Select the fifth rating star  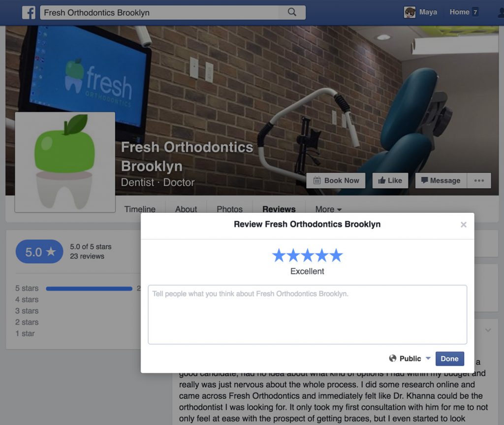point(336,255)
